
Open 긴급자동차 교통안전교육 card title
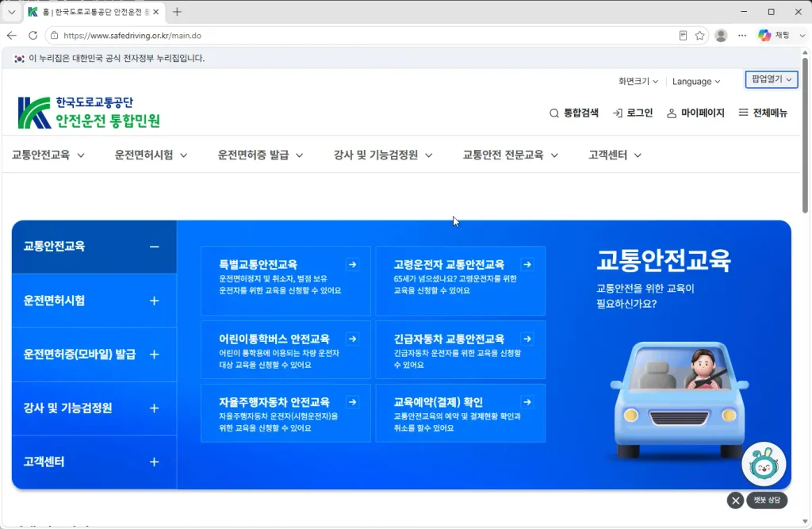point(449,339)
